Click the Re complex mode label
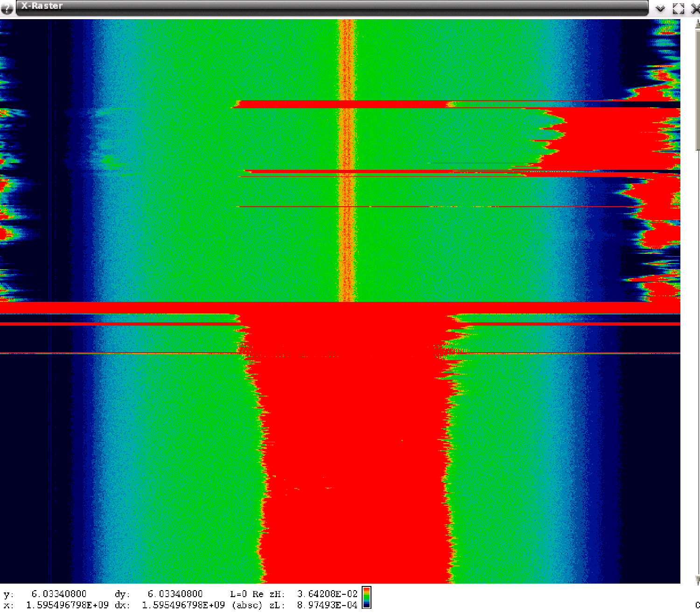 [x=258, y=594]
